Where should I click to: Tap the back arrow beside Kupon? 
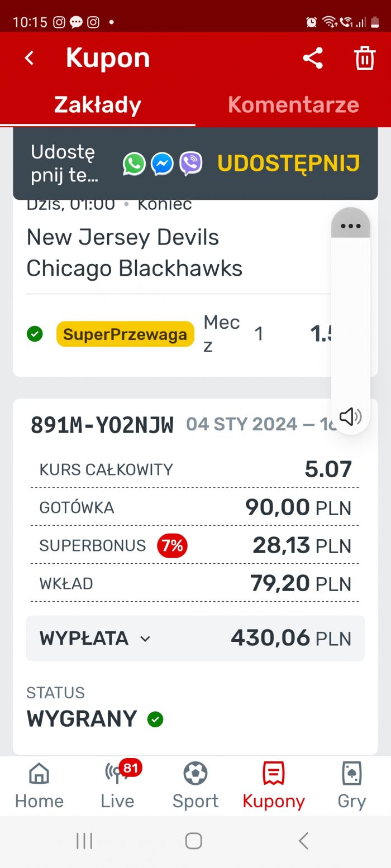[x=30, y=58]
